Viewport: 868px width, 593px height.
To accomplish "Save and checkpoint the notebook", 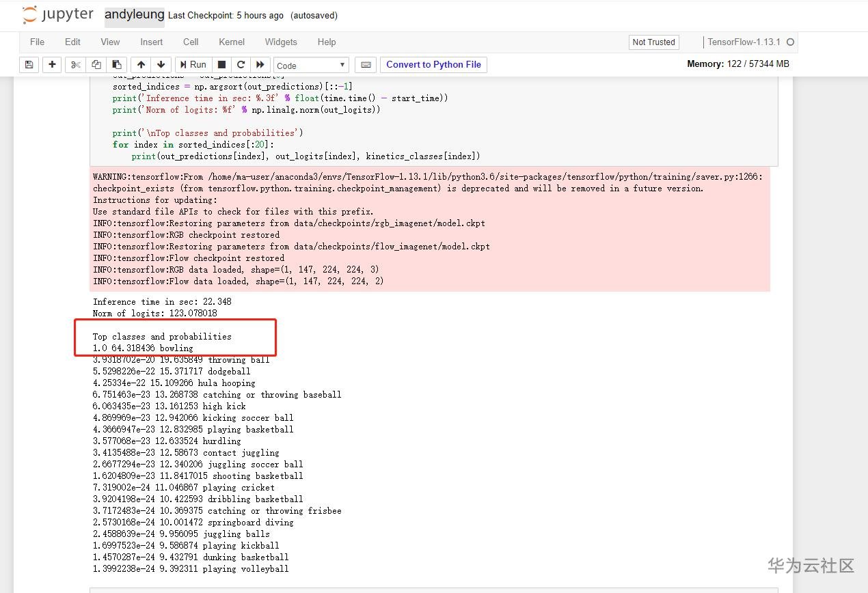I will [x=29, y=65].
